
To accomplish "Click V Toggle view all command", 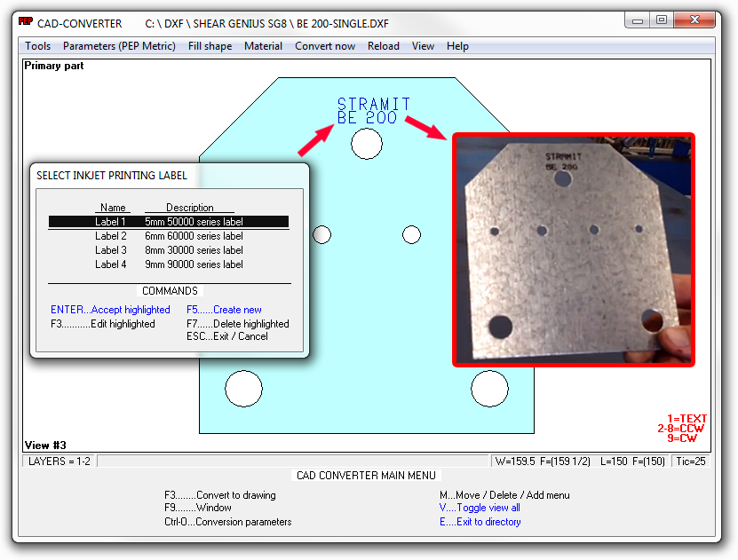I will 480,508.
